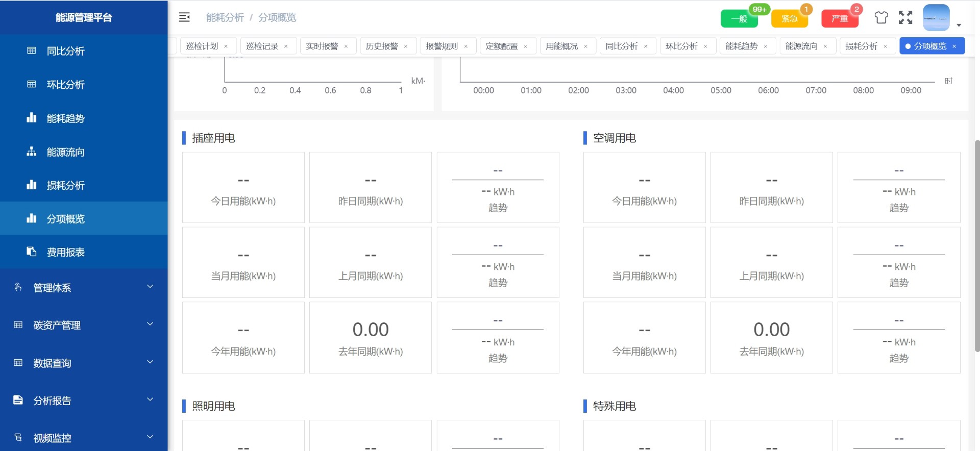
Task: Click the theme shirt icon
Action: click(x=881, y=18)
